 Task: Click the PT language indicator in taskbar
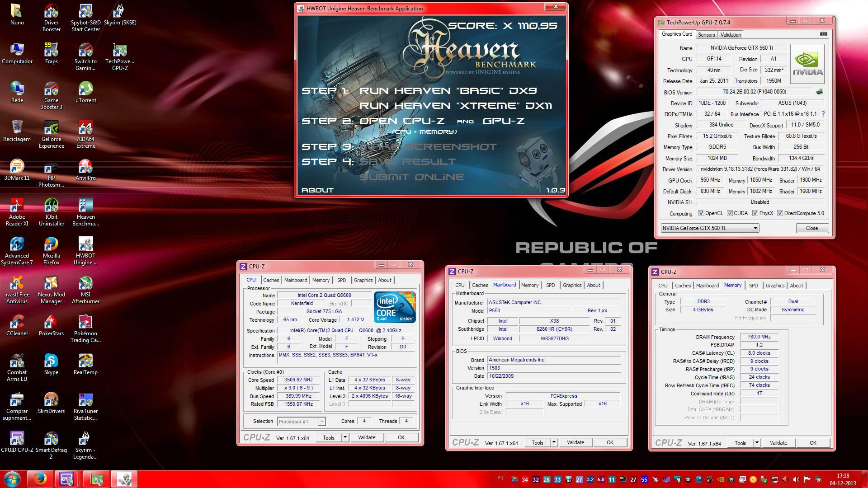tap(500, 478)
